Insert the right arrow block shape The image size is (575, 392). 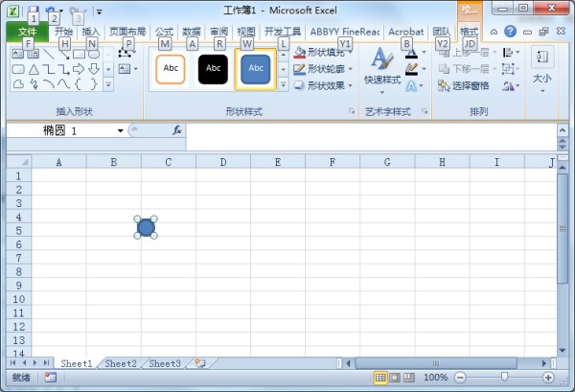79,69
